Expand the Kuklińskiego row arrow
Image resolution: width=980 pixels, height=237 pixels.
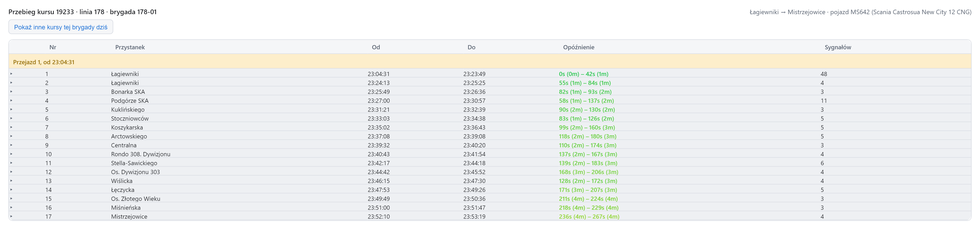click(x=12, y=110)
